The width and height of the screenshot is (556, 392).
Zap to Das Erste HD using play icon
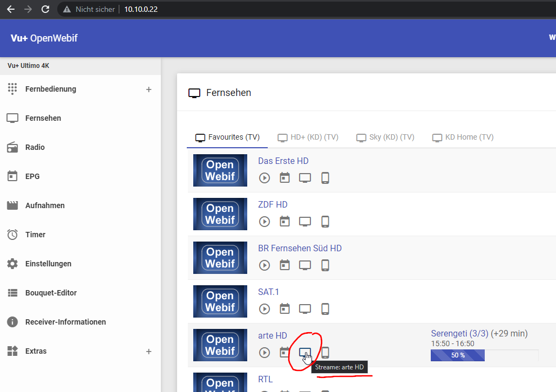(x=265, y=178)
